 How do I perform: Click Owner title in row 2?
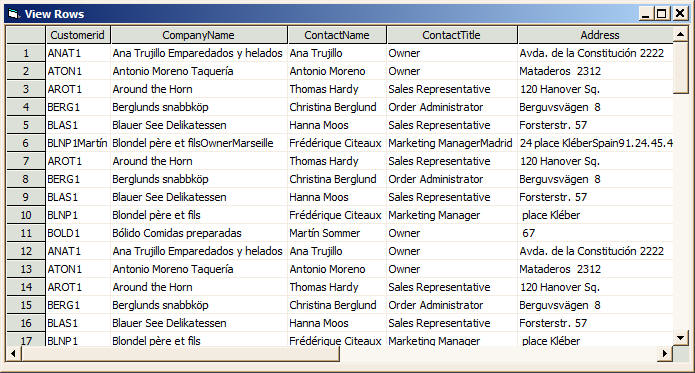(x=452, y=71)
